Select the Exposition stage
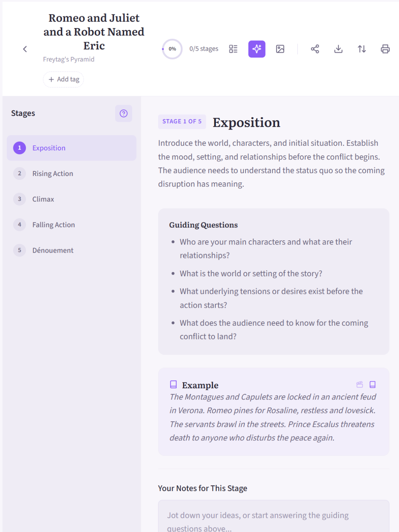The width and height of the screenshot is (399, 532). [x=72, y=148]
